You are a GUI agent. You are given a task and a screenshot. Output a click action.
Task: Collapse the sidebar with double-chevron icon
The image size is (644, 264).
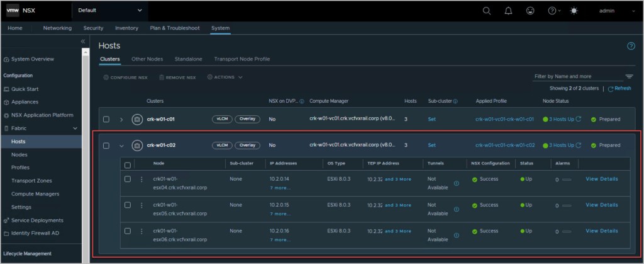pyautogui.click(x=83, y=41)
